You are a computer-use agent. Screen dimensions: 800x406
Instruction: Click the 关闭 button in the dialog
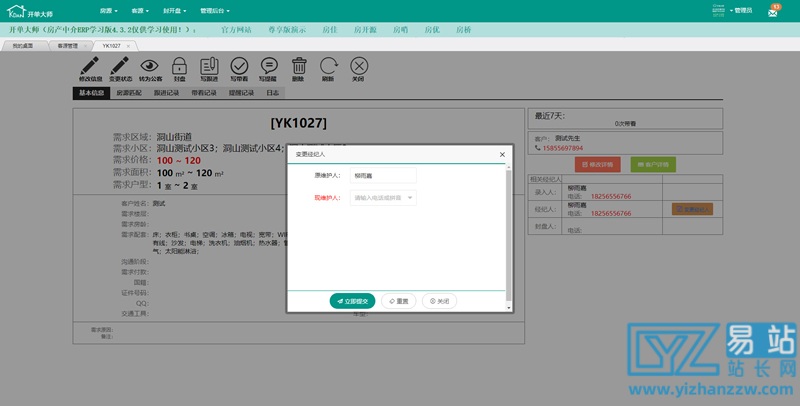click(439, 301)
